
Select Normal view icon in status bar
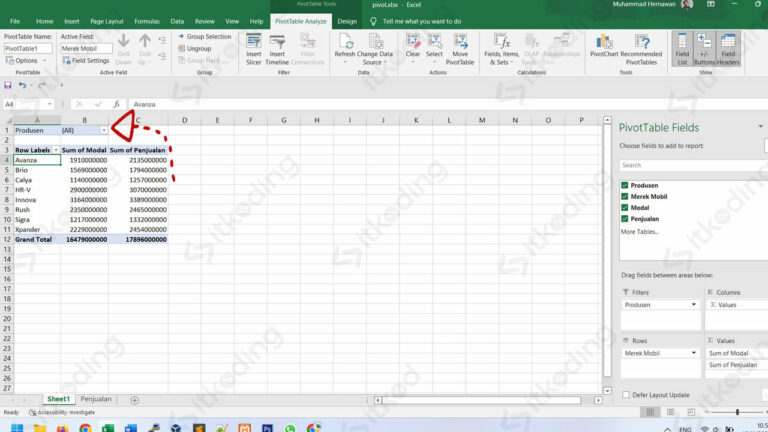(x=650, y=412)
